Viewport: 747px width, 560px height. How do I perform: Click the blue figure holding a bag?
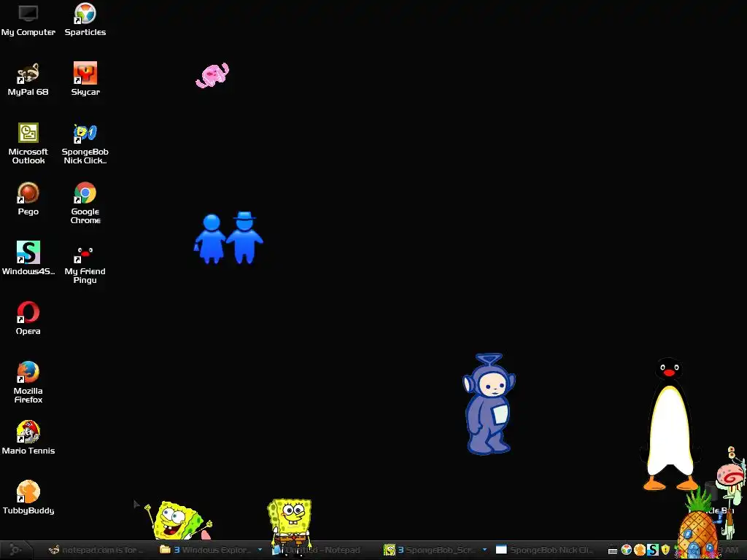[x=210, y=238]
